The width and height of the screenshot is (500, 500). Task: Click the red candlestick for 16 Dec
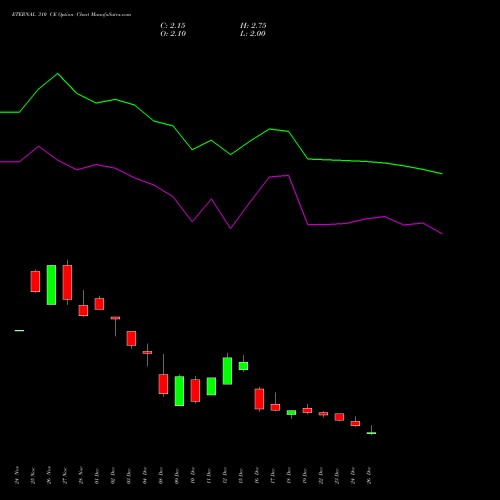(x=259, y=399)
